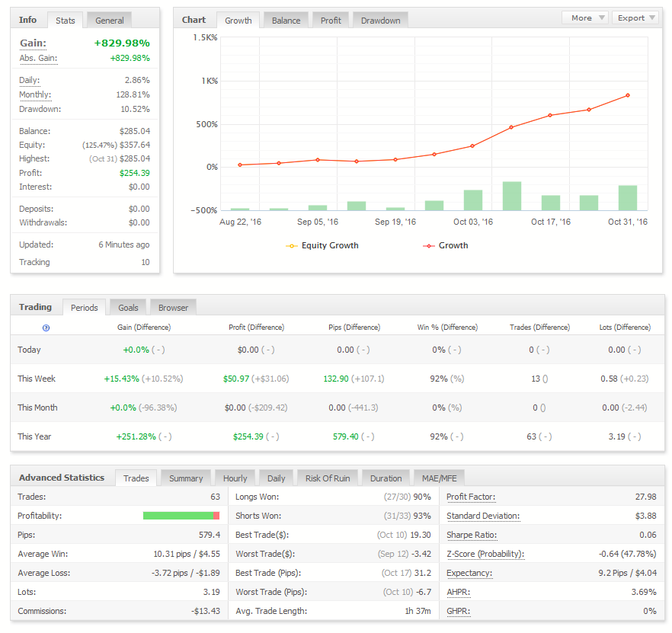Click the Sharpe Ratio label
Screen dimensions: 672x633
[x=472, y=535]
